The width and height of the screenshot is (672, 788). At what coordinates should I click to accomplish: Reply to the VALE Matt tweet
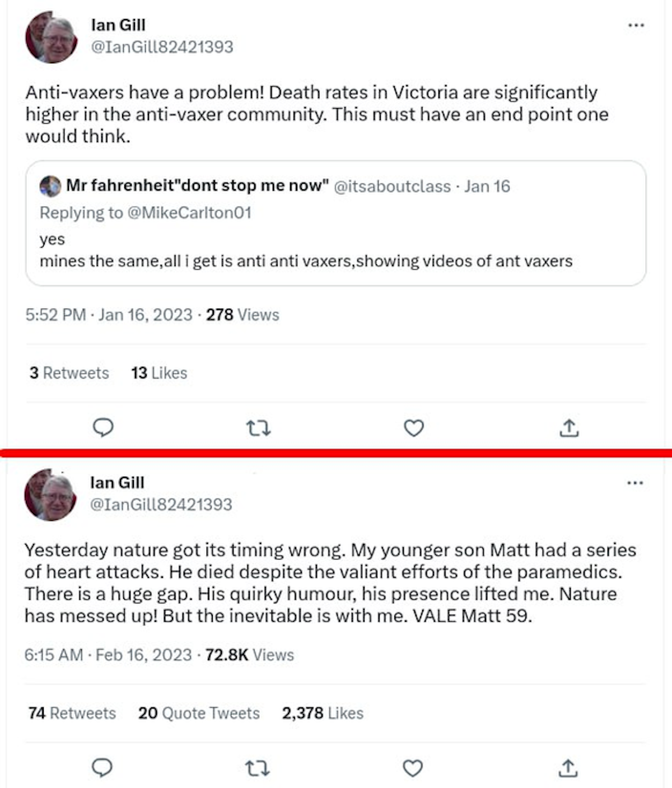(102, 768)
